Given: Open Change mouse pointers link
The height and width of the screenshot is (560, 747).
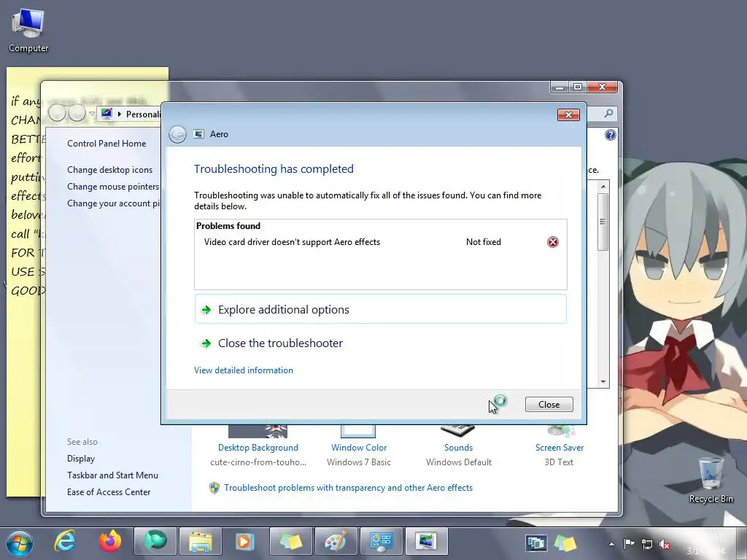Looking at the screenshot, I should [113, 186].
